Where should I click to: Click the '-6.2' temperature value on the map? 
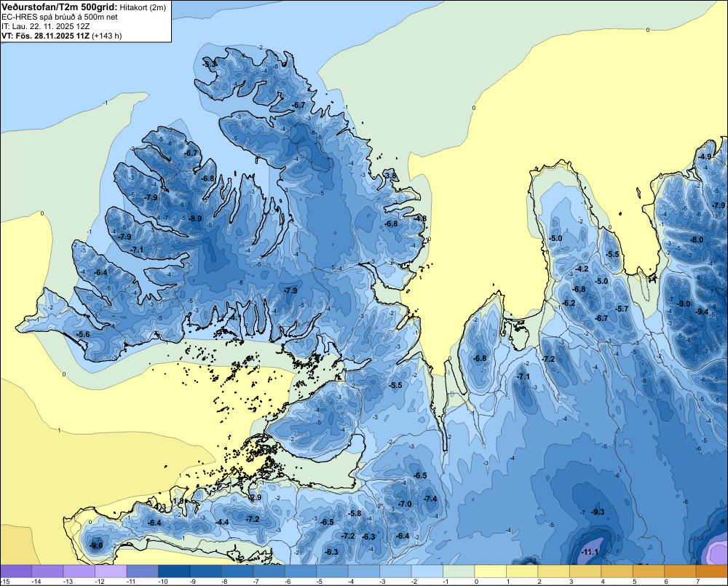click(x=569, y=304)
